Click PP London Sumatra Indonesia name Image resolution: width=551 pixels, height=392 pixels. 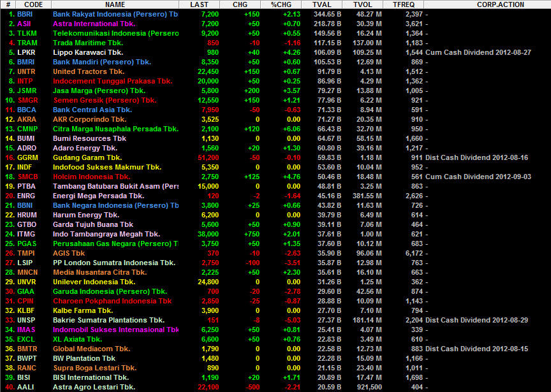(x=114, y=263)
